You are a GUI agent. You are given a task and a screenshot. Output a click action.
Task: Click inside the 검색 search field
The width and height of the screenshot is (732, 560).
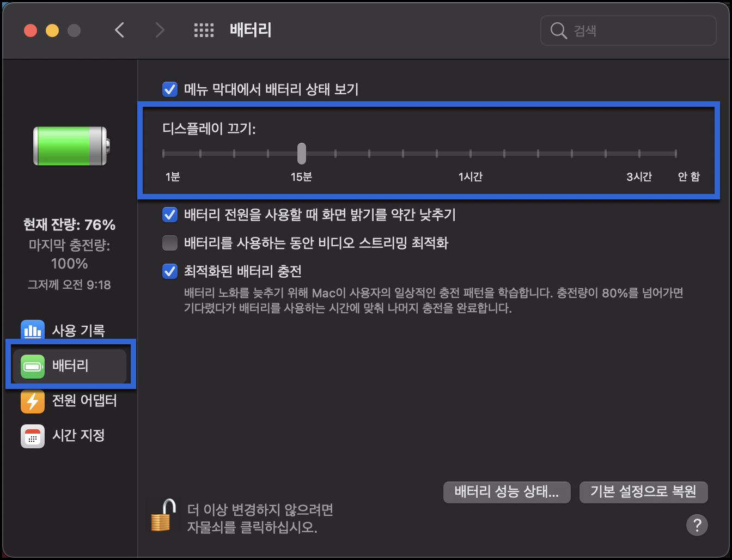(626, 31)
